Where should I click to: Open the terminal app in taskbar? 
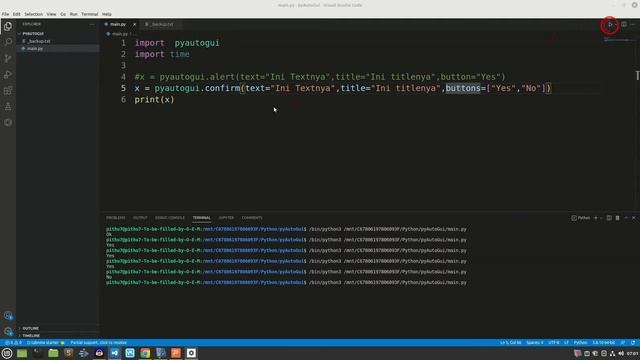click(37, 353)
